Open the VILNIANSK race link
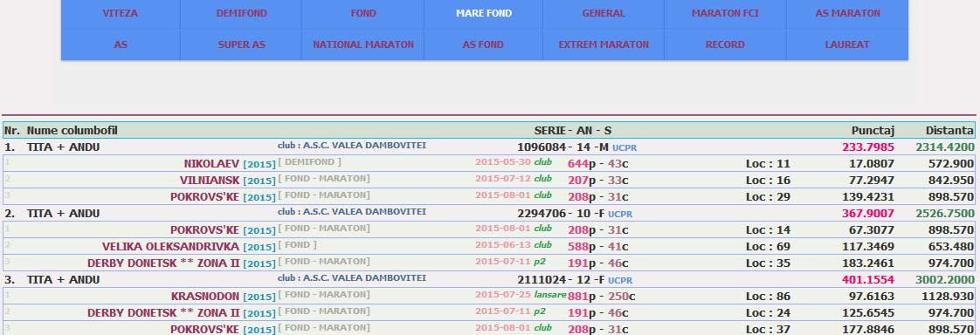980x335 pixels. tap(210, 181)
